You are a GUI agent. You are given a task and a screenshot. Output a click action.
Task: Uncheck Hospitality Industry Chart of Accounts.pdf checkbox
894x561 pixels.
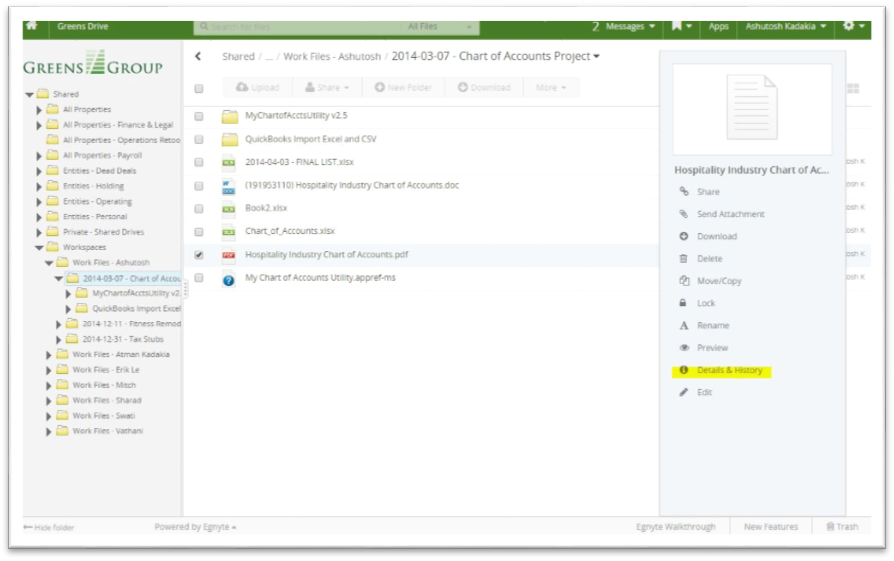point(199,255)
